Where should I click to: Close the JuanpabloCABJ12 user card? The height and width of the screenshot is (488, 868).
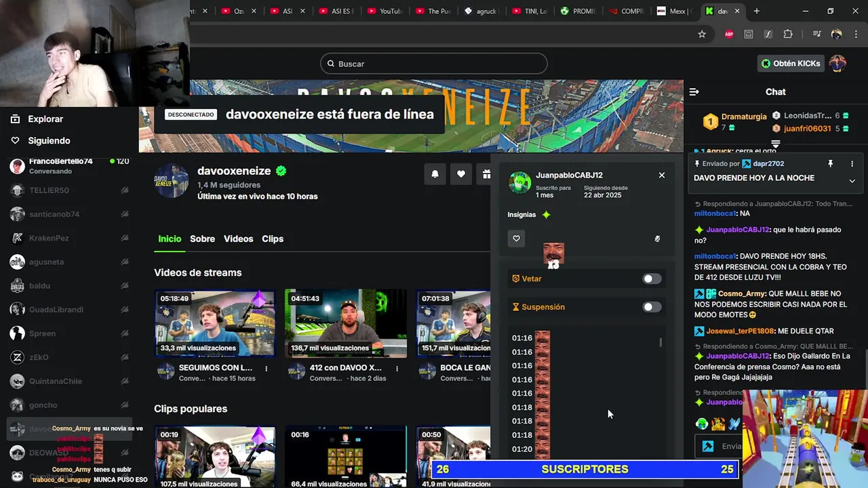(x=662, y=175)
